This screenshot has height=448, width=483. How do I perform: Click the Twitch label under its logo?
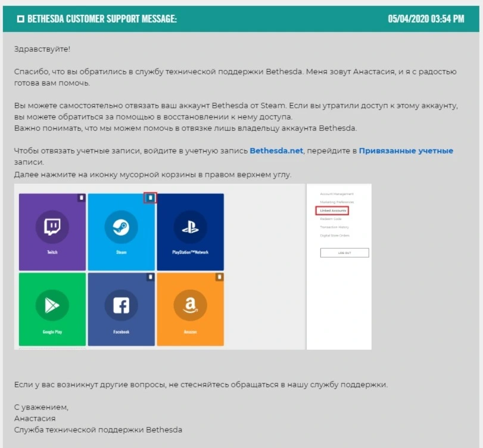tap(52, 252)
